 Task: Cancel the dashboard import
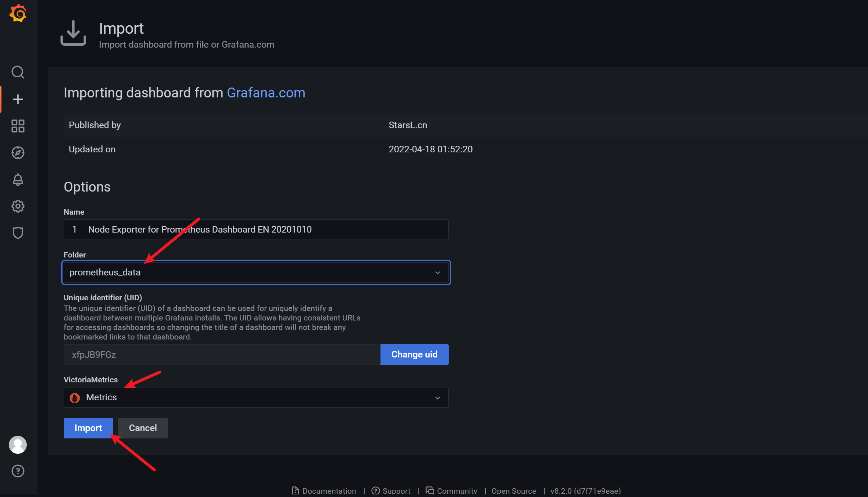tap(143, 428)
